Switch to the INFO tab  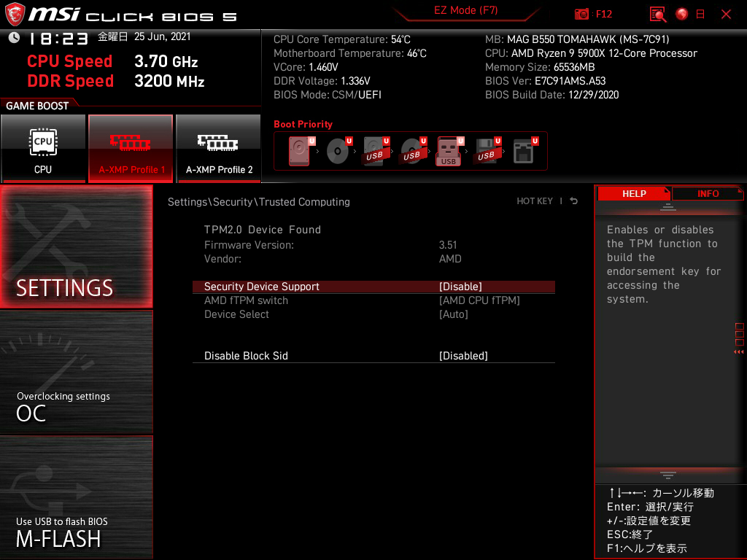click(x=708, y=193)
